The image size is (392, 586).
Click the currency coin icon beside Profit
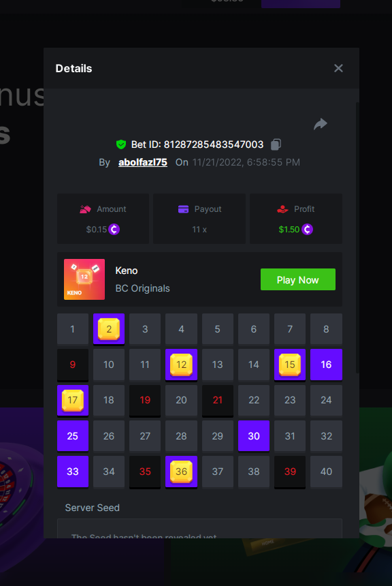click(307, 229)
